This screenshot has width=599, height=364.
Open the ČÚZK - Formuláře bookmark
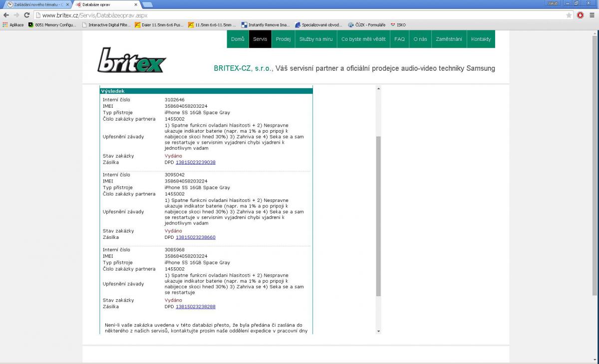(x=367, y=24)
